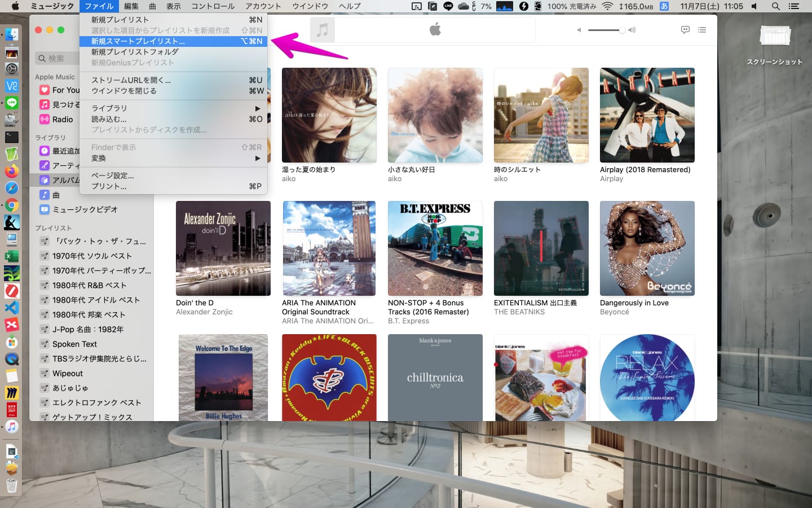Select the 曲 songs icon in sidebar
Viewport: 812px width, 508px height.
45,195
